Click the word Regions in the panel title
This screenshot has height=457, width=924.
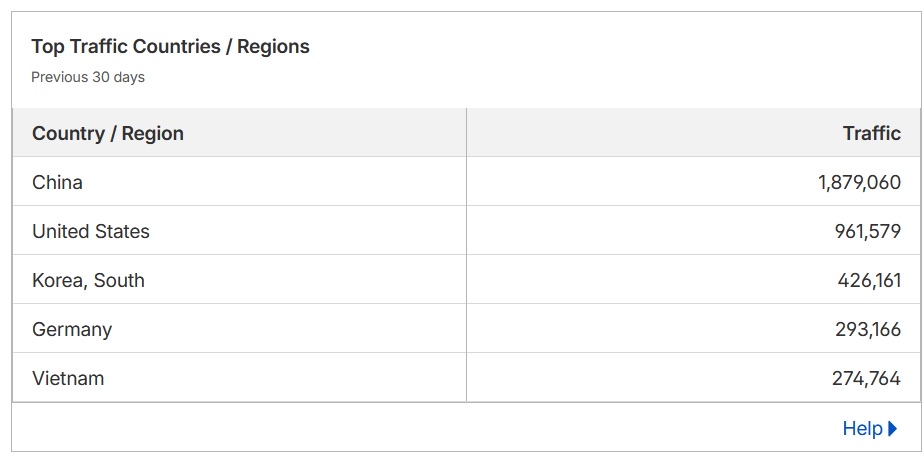point(273,47)
